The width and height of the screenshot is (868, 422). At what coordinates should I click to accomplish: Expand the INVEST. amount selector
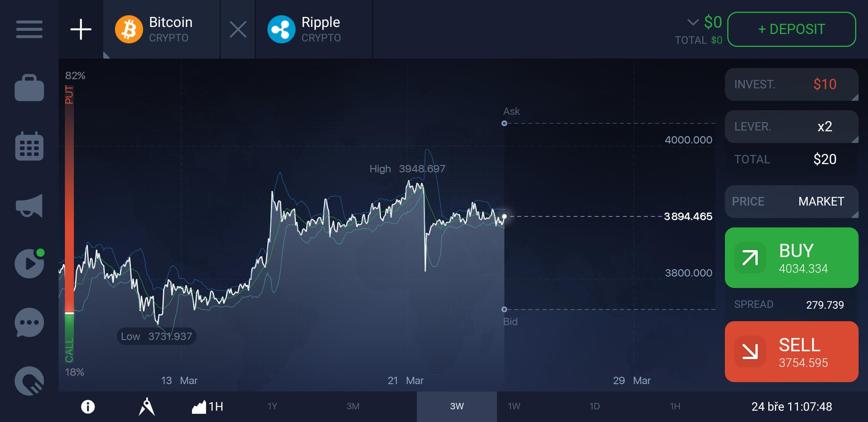791,84
